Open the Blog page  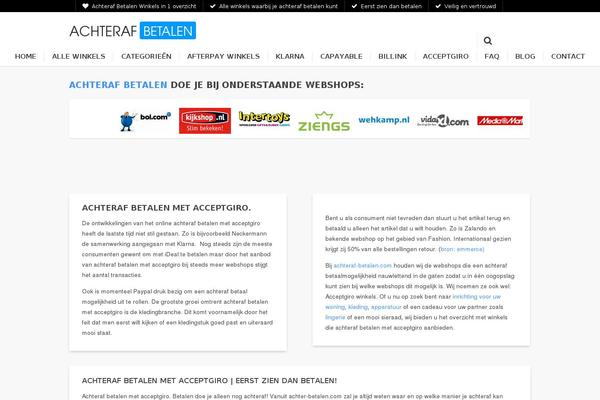coord(525,56)
